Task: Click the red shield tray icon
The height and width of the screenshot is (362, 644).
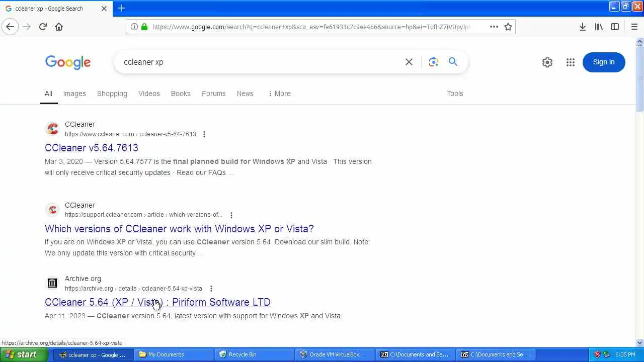Action: point(597,354)
